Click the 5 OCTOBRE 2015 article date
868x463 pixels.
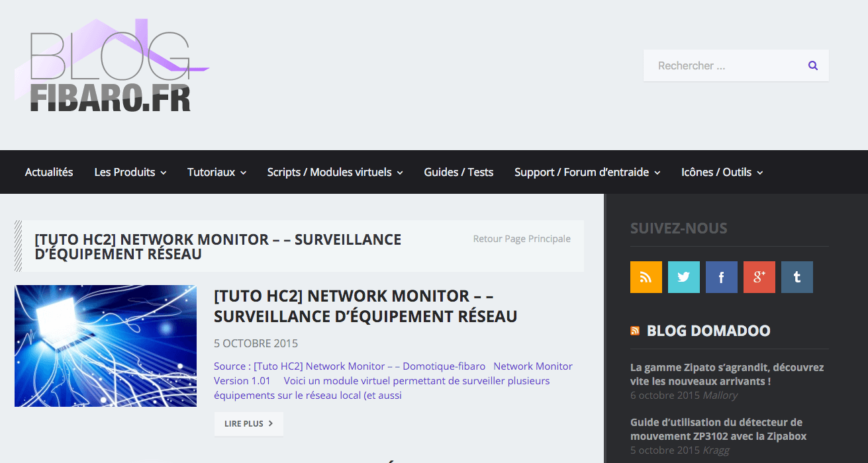(256, 343)
